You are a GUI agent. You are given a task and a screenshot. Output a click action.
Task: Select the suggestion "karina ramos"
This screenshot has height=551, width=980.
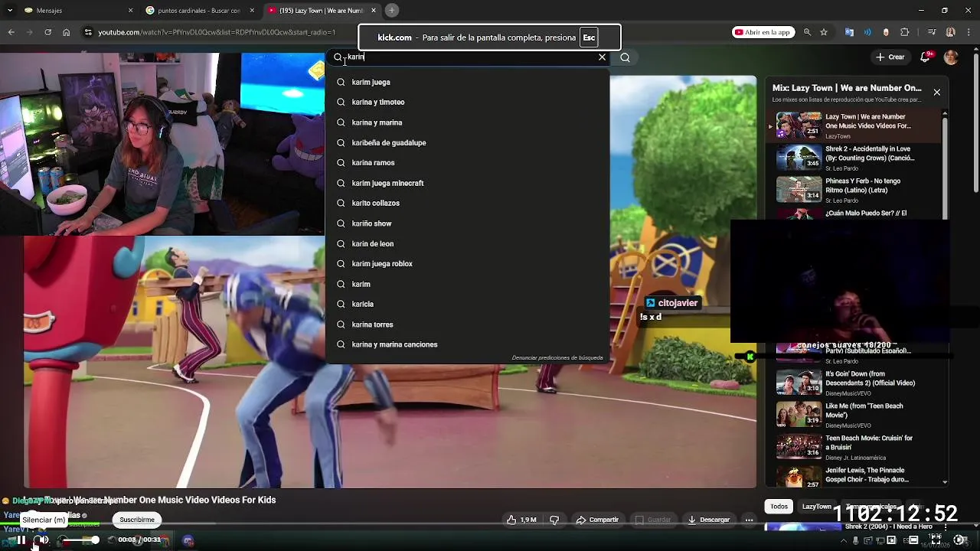coord(467,162)
